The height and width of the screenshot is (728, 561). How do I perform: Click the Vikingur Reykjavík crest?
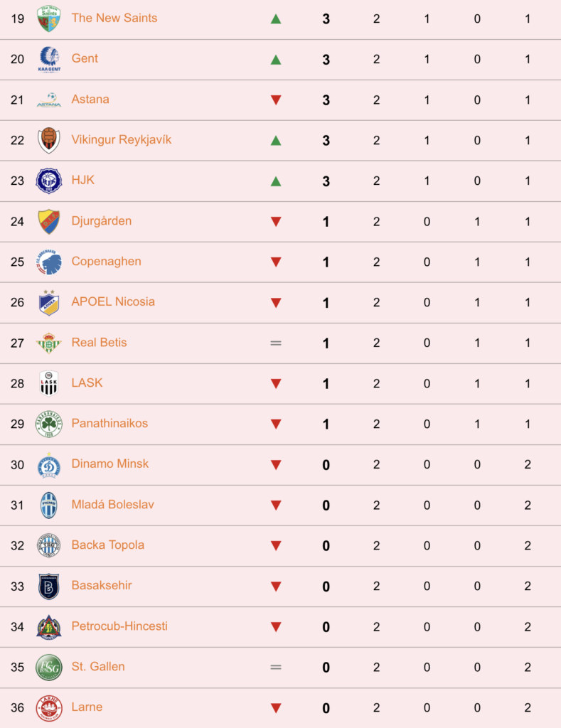point(49,140)
